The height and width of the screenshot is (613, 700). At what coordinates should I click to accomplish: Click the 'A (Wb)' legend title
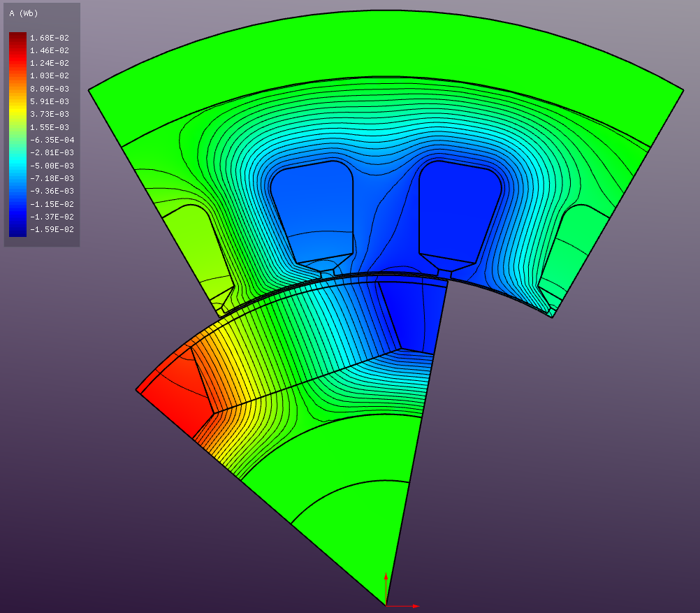pyautogui.click(x=24, y=13)
